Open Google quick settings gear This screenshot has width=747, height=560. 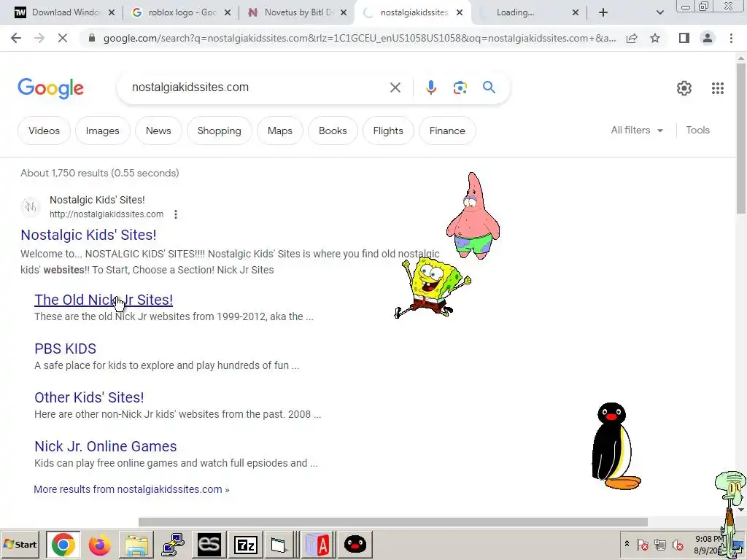[x=684, y=88]
